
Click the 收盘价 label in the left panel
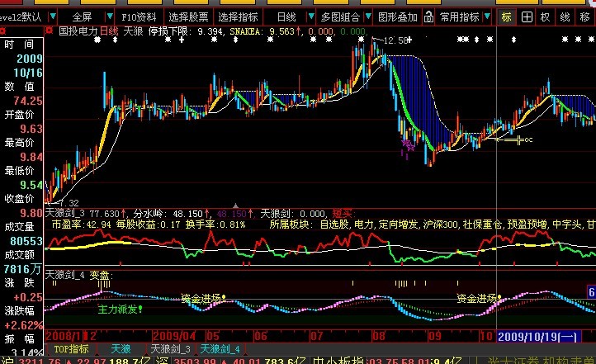pyautogui.click(x=19, y=199)
